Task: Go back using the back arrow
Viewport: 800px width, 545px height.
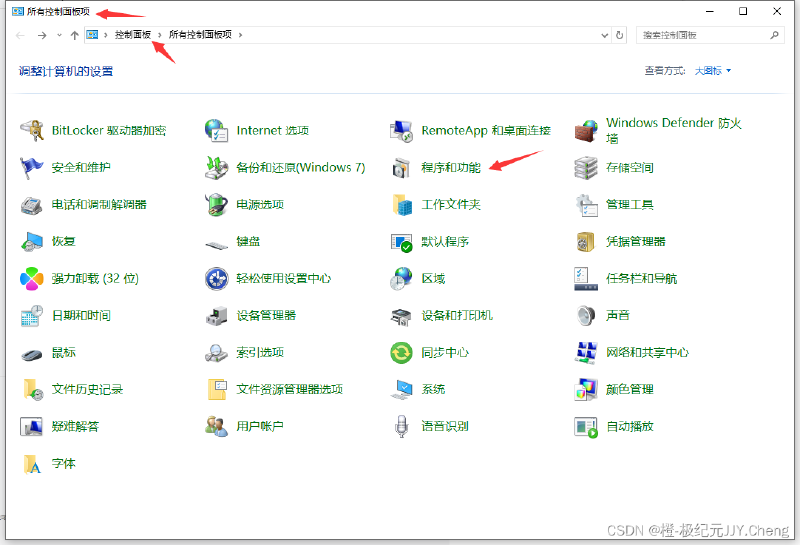Action: [x=20, y=35]
